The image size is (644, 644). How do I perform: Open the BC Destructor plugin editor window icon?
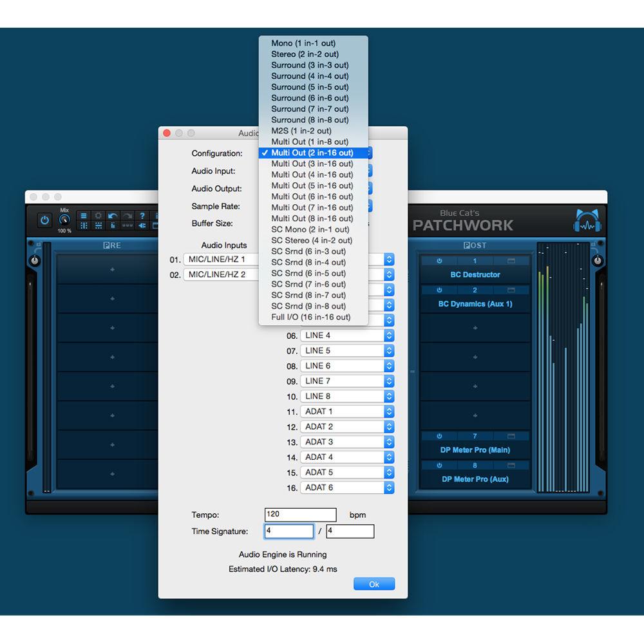click(511, 261)
